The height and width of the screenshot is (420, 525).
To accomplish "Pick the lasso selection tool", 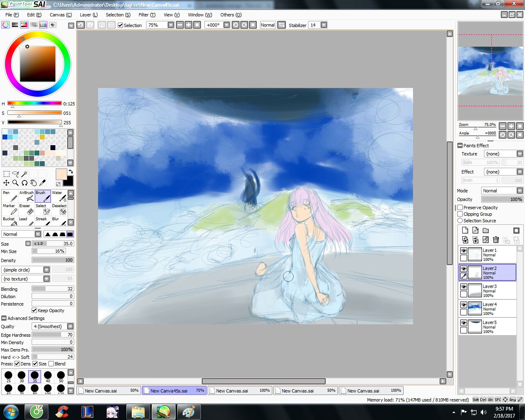I will (x=15, y=174).
